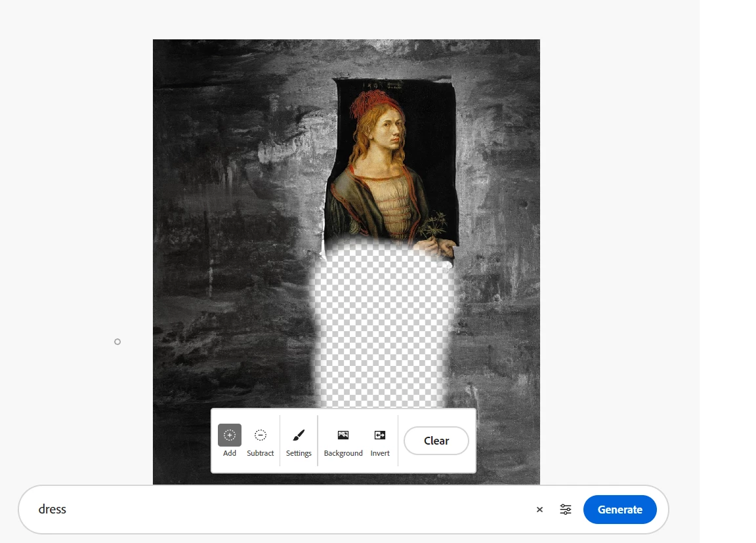Switch to Subtract brush mode
Screen dimensions: 756x543
click(x=261, y=441)
